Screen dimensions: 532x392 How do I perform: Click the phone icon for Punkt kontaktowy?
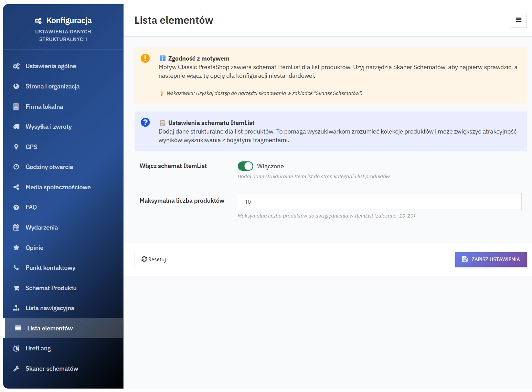coord(16,267)
